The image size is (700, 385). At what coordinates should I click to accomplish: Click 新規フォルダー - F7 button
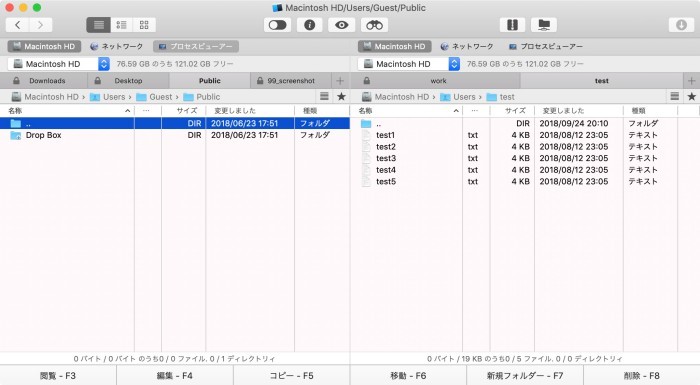(525, 376)
